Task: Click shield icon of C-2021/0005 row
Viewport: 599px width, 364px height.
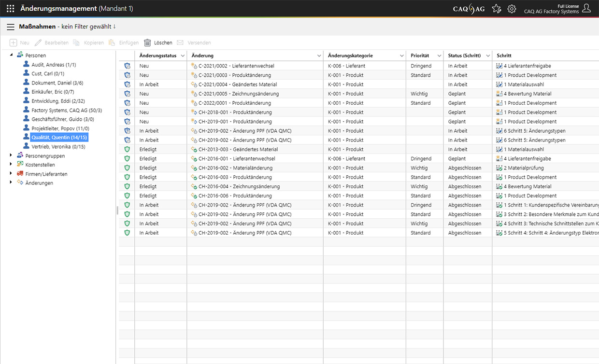Action: point(127,94)
